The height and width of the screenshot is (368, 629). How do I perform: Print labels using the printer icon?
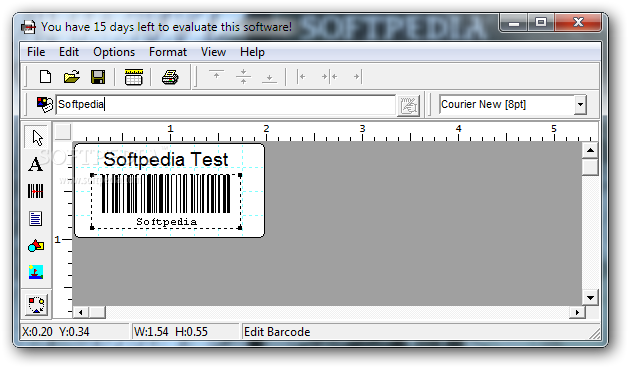point(170,77)
